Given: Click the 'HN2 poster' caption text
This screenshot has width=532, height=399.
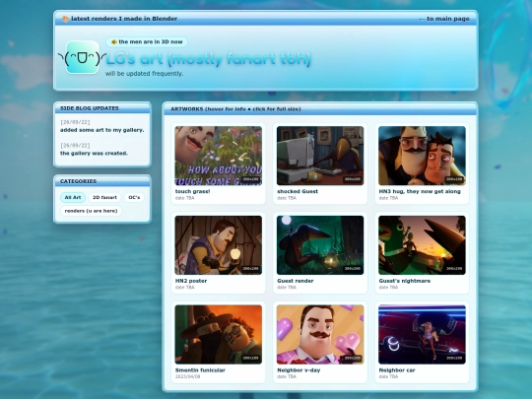Looking at the screenshot, I should (x=191, y=281).
